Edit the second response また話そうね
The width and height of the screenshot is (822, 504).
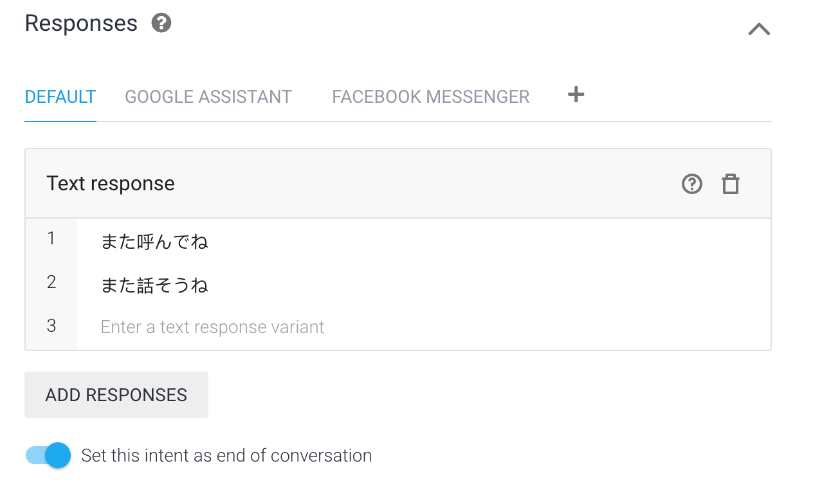[424, 284]
